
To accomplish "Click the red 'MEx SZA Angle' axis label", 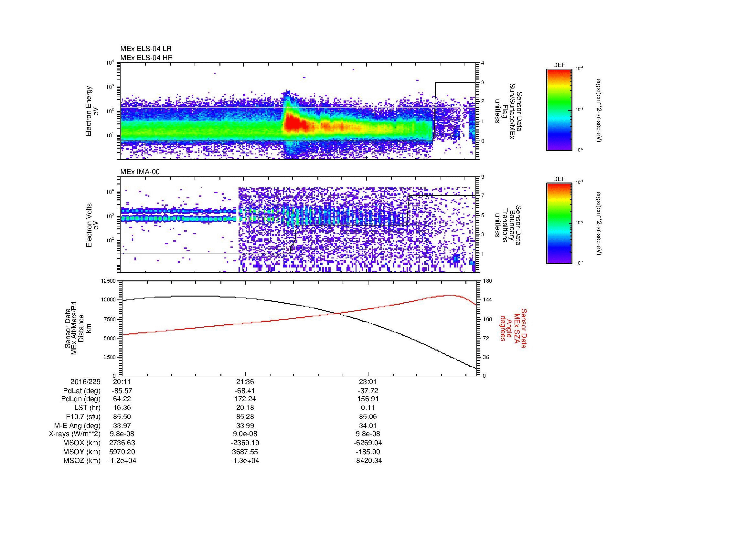I will [x=513, y=328].
